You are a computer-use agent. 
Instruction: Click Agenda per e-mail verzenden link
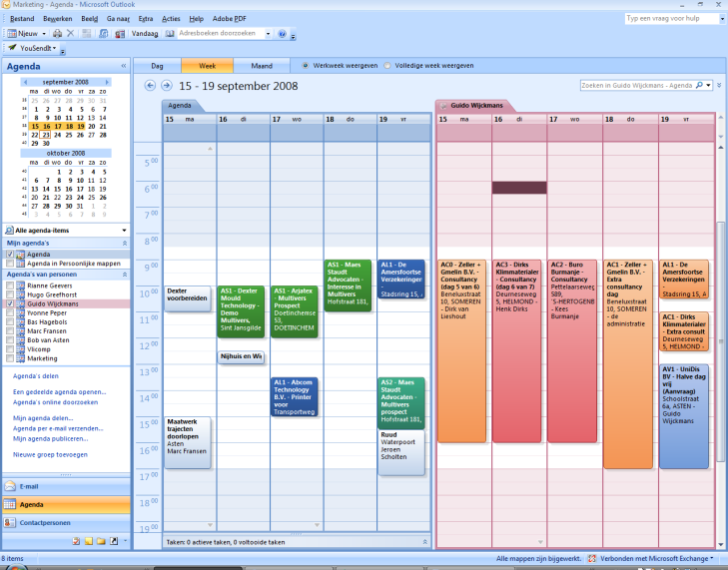pos(58,428)
